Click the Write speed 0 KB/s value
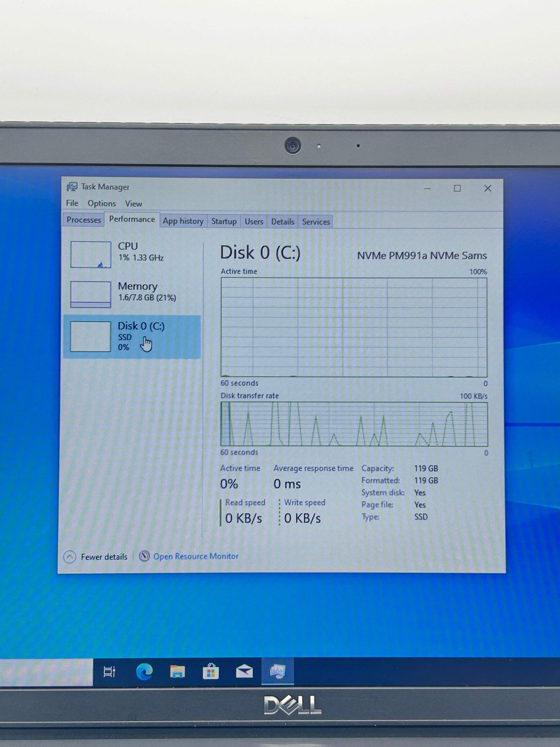The width and height of the screenshot is (560, 747). (x=302, y=518)
